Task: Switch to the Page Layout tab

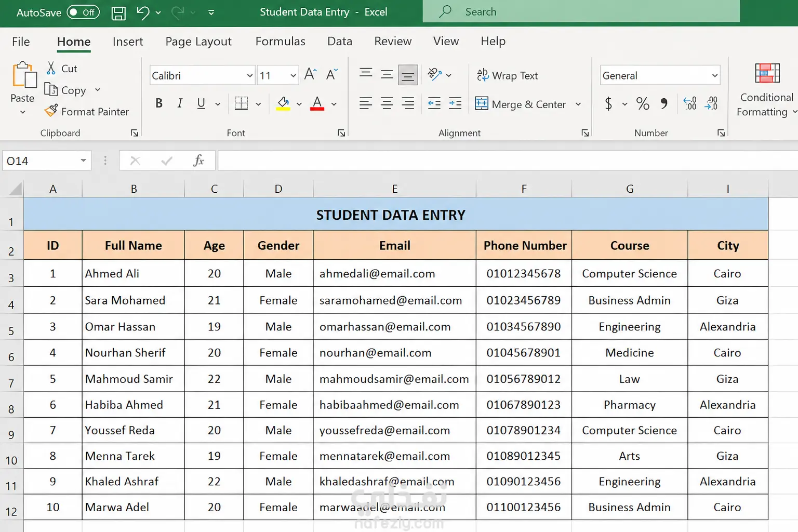Action: [x=198, y=42]
